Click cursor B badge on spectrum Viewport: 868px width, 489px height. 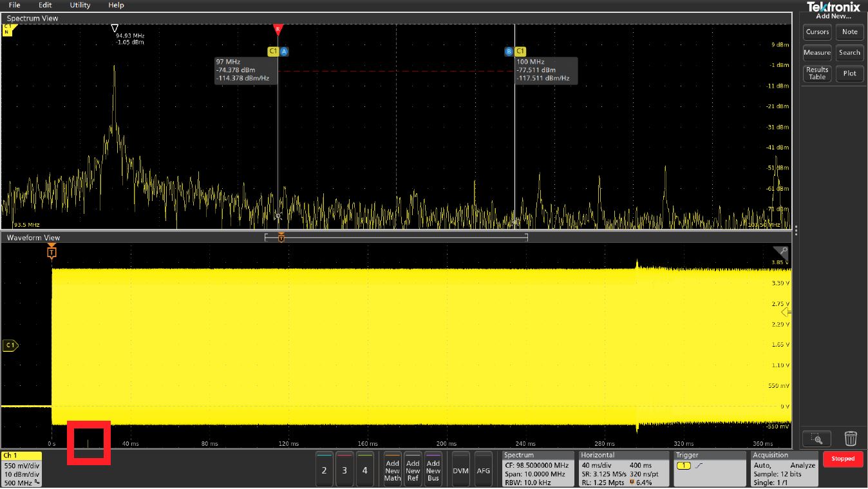click(509, 51)
